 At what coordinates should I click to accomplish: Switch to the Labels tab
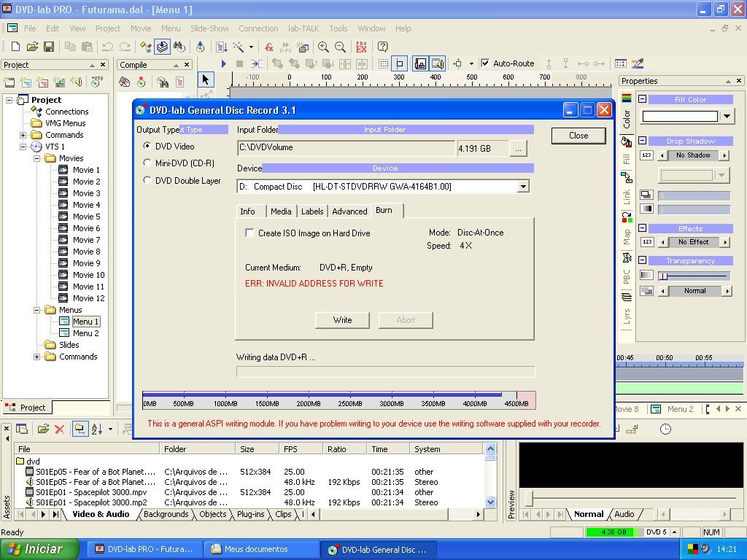tap(312, 211)
